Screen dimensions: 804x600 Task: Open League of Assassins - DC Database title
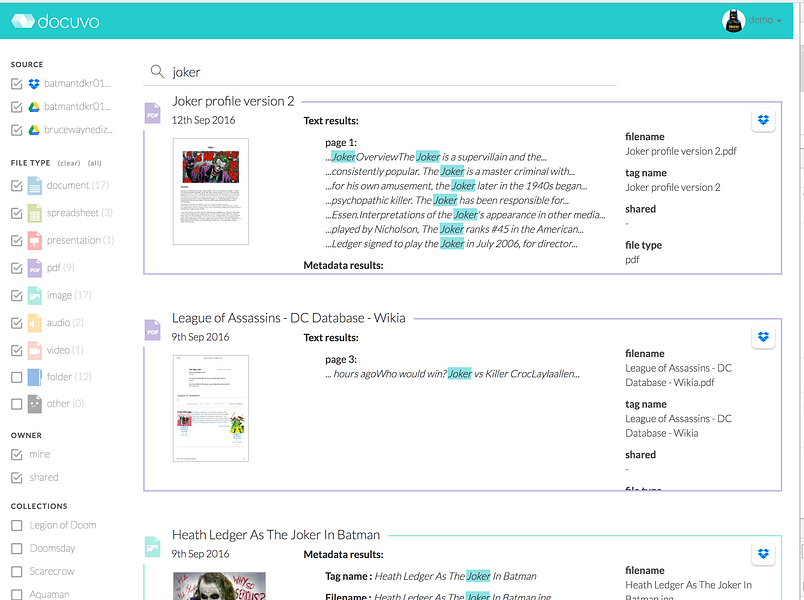(289, 318)
